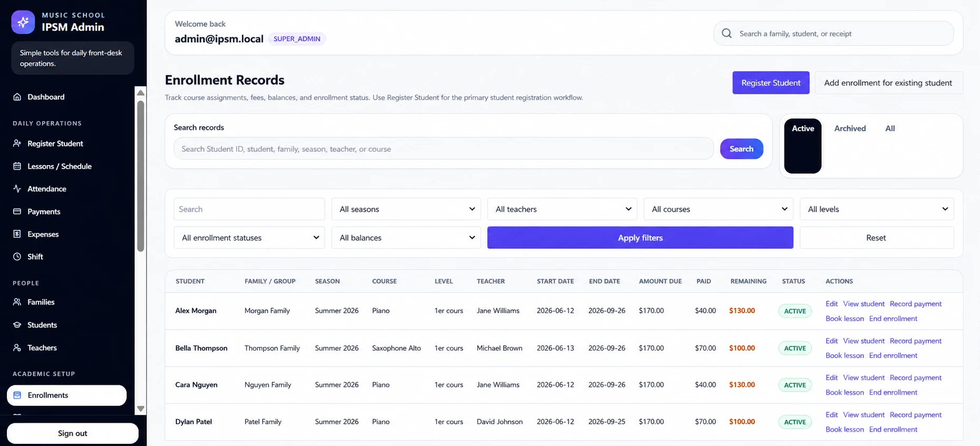Click End enrollment for Dylan Patel
This screenshot has width=980, height=446.
point(893,429)
